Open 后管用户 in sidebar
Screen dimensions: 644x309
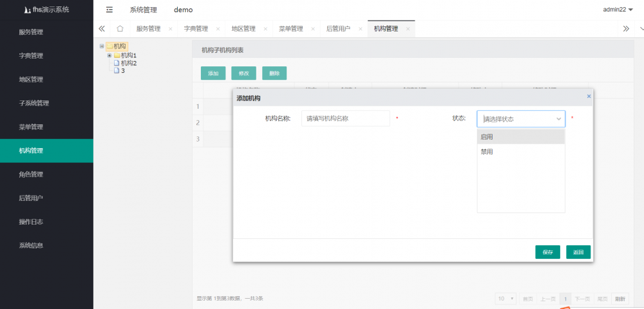pos(46,198)
